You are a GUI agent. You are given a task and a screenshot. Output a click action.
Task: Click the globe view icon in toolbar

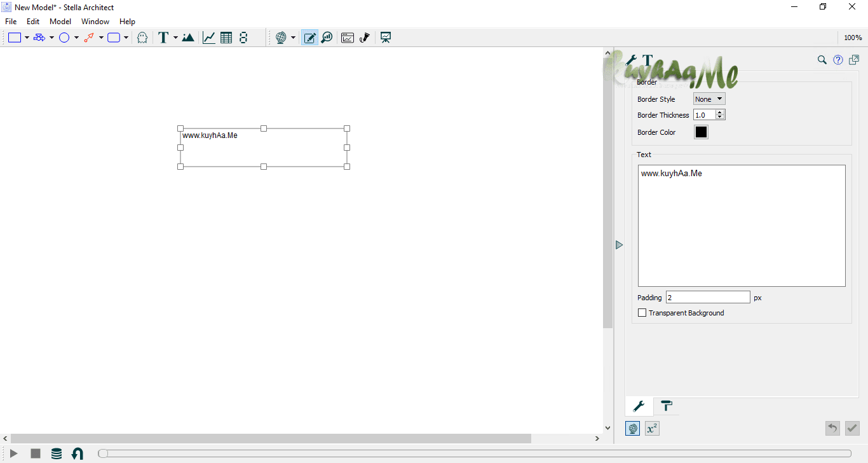tap(281, 38)
